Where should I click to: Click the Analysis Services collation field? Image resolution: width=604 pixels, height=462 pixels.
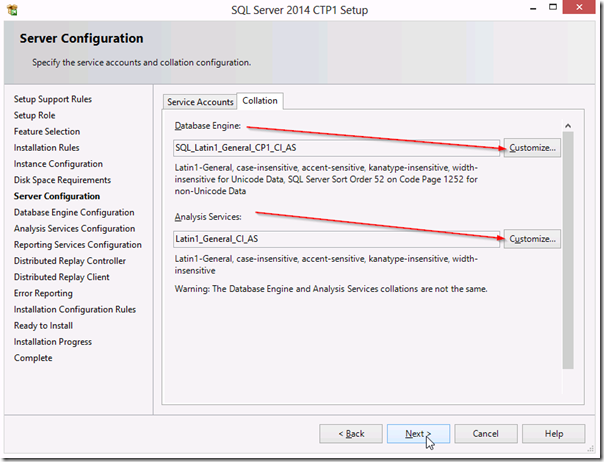point(336,239)
